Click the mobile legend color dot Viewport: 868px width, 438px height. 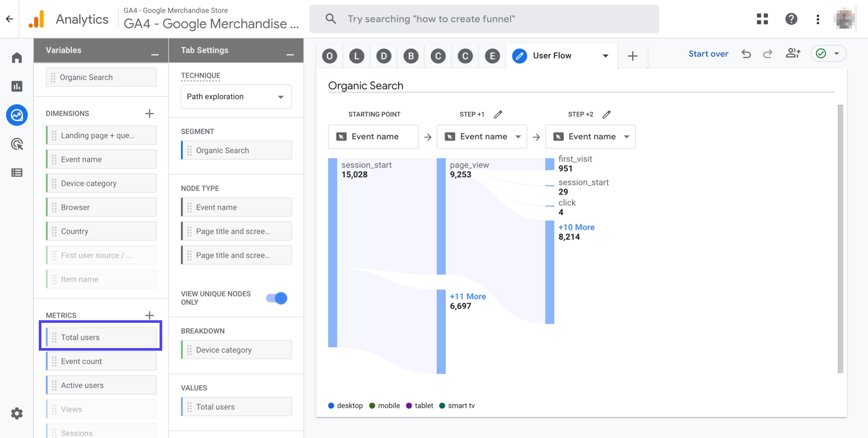coord(372,405)
